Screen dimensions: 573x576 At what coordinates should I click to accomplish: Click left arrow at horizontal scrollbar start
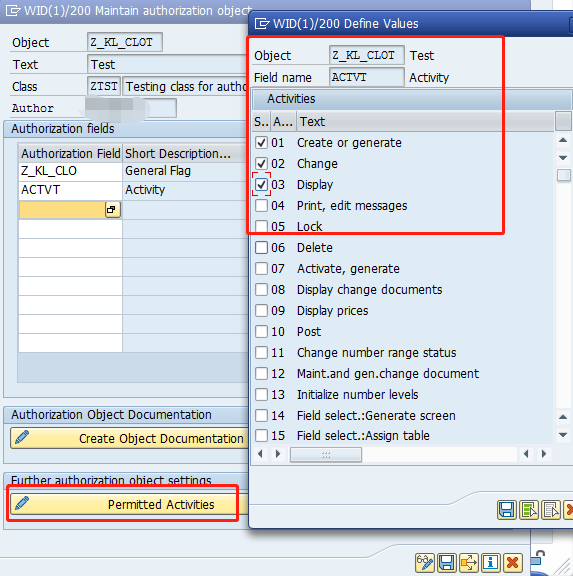[260, 454]
